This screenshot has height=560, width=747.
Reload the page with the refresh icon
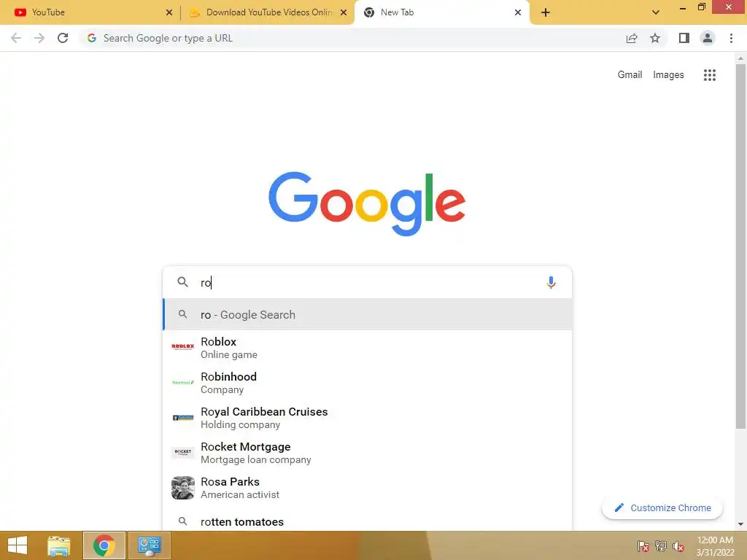(63, 38)
